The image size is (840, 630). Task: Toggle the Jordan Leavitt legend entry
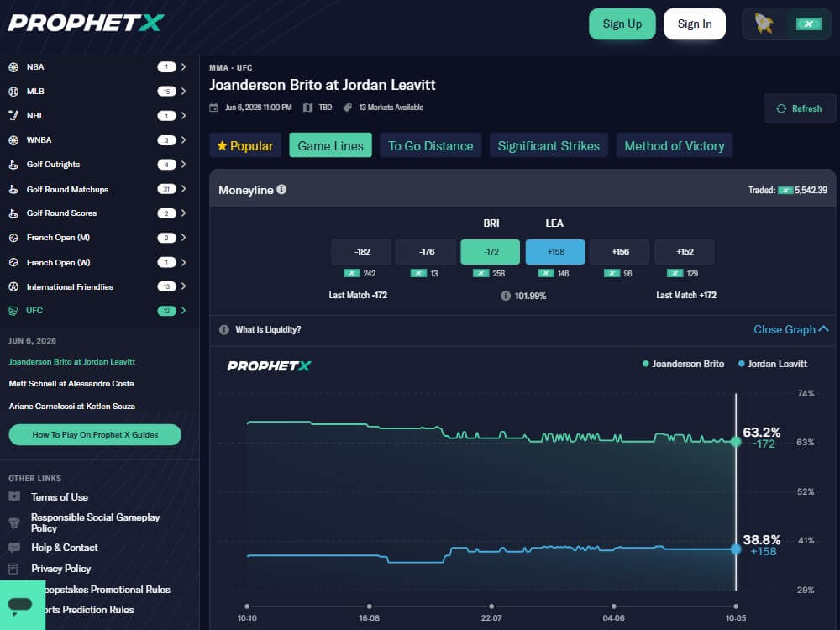[x=773, y=364]
